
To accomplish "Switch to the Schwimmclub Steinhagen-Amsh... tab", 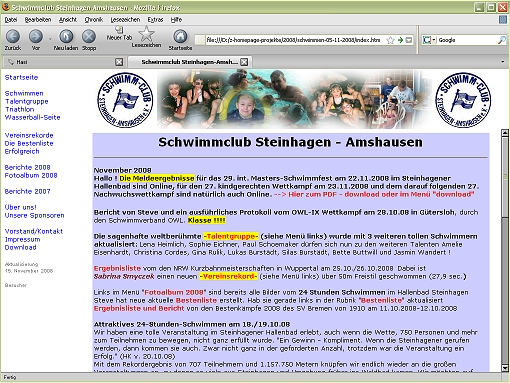I will tap(190, 62).
